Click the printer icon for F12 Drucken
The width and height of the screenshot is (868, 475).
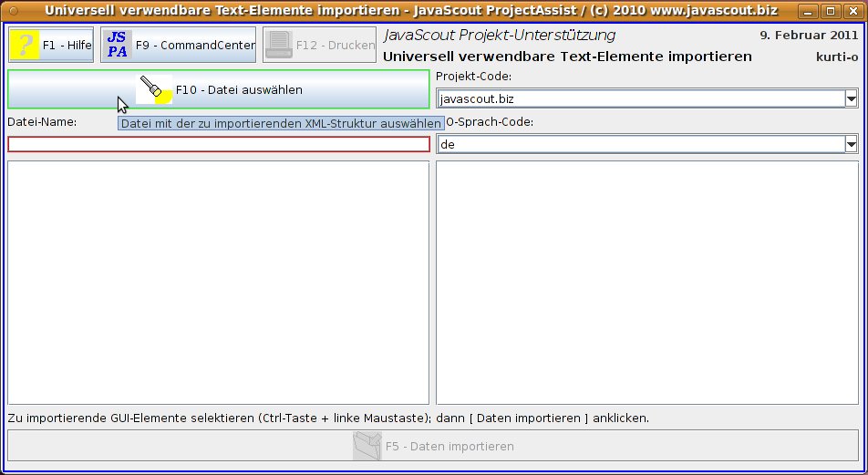pos(279,45)
